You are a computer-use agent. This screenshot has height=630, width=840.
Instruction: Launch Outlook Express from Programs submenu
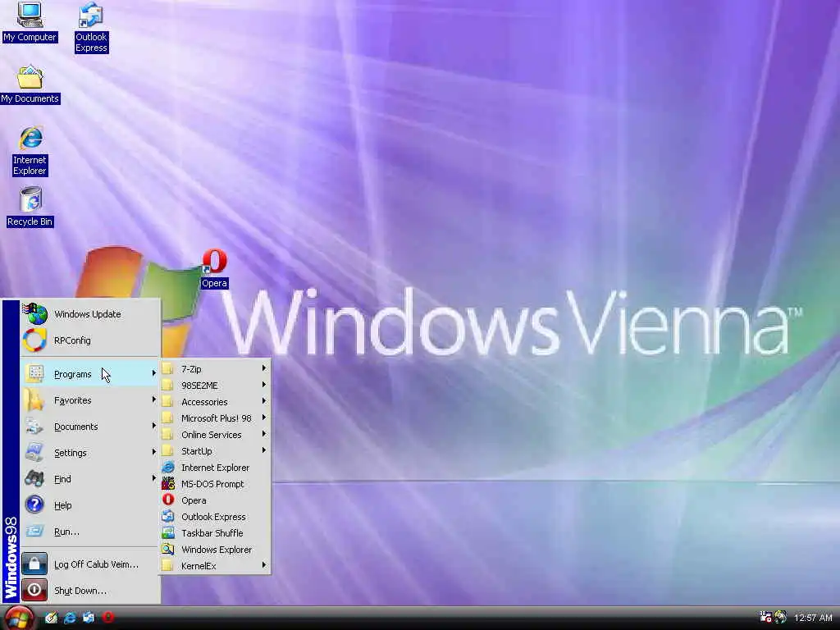tap(215, 517)
